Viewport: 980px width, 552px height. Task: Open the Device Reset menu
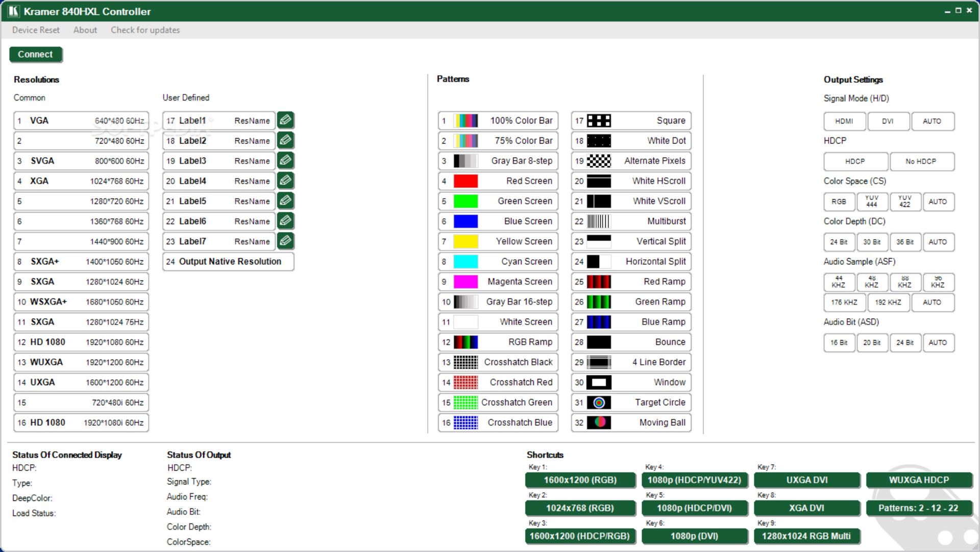[36, 30]
